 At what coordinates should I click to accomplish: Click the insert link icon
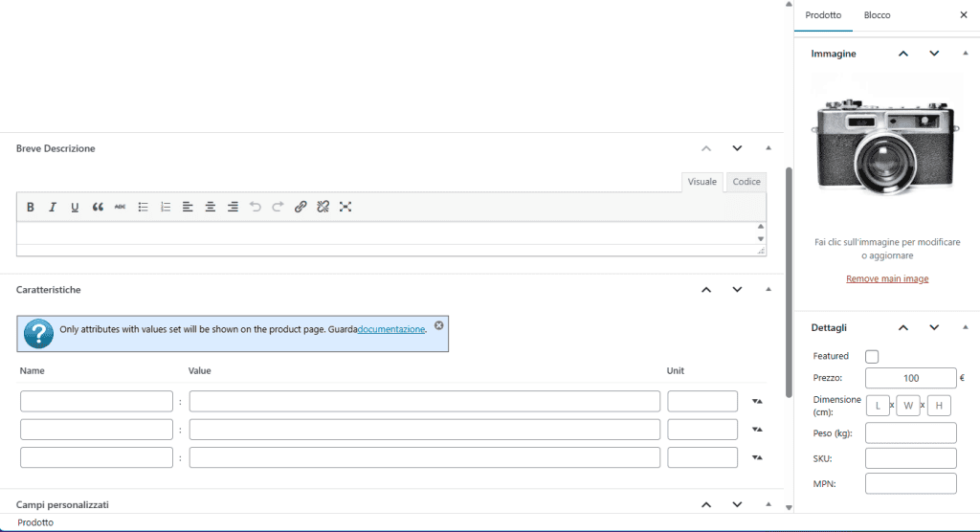(x=301, y=207)
